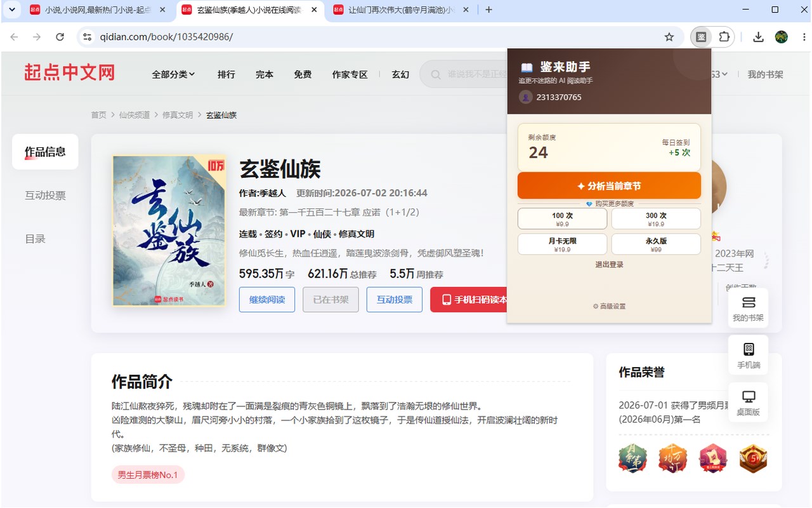Go back to the previous page
This screenshot has width=812, height=508.
tap(14, 37)
